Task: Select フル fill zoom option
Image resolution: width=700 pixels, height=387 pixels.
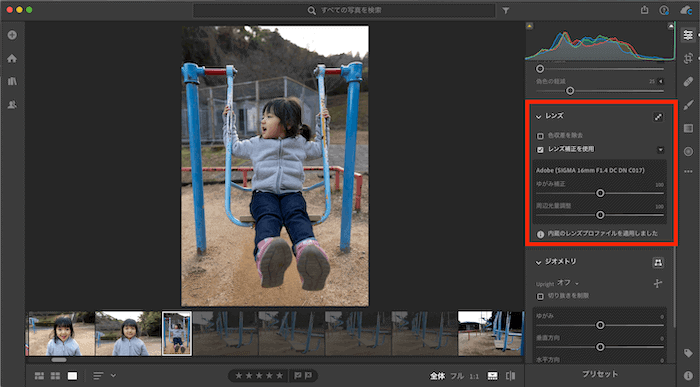Action: point(457,376)
